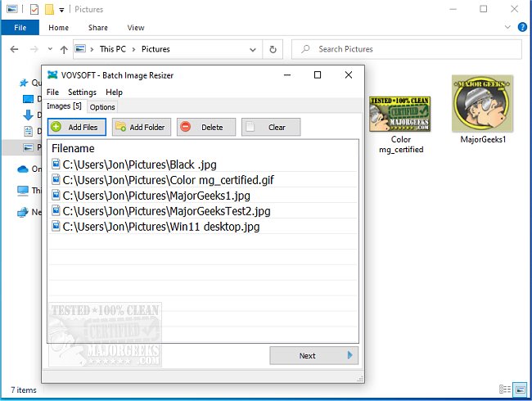Open the View ribbon tab in Explorer
This screenshot has height=401, width=532.
136,28
